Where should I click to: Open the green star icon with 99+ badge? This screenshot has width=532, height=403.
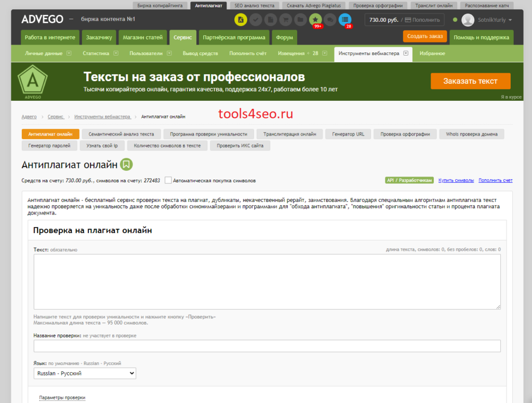click(315, 20)
